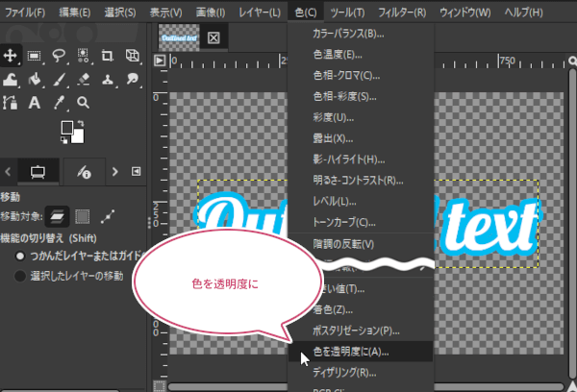Image resolution: width=577 pixels, height=392 pixels.
Task: Click レベル(L)... menu entry
Action: (334, 201)
